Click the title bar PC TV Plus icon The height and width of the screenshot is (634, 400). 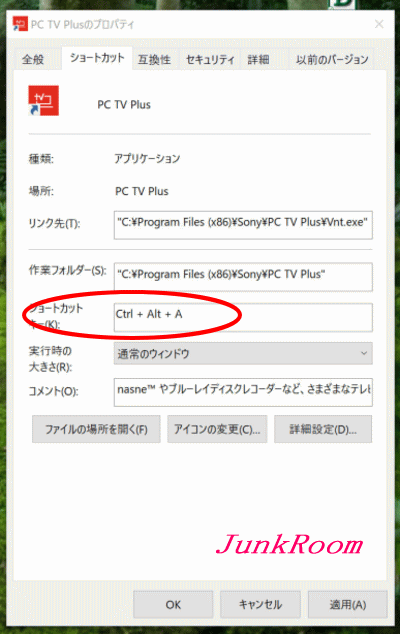pyautogui.click(x=20, y=24)
